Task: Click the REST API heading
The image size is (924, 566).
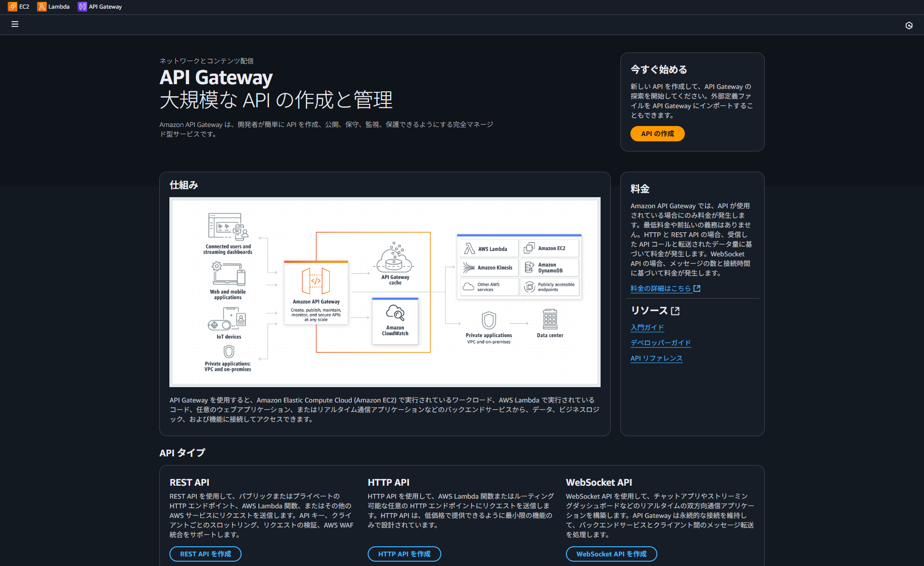Action: 189,482
